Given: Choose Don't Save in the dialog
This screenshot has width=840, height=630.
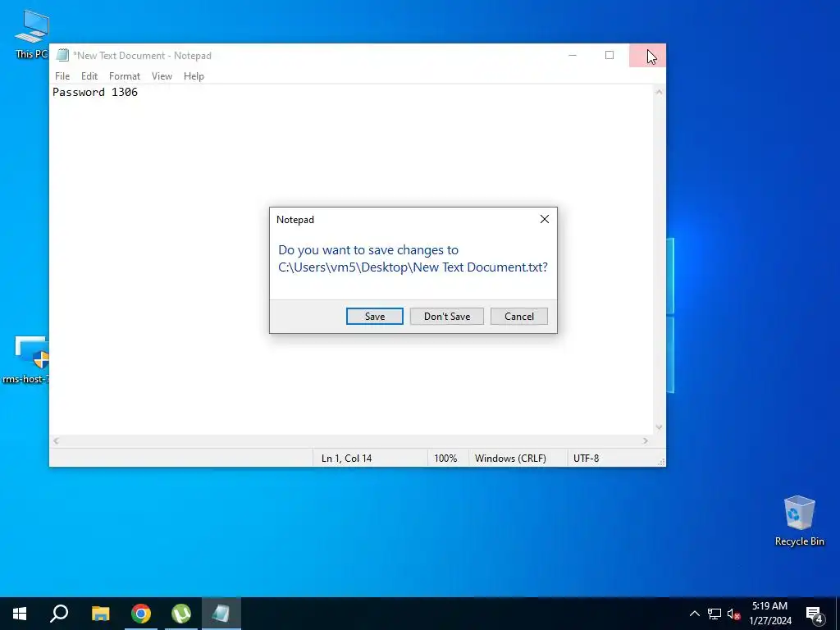Looking at the screenshot, I should pyautogui.click(x=447, y=316).
